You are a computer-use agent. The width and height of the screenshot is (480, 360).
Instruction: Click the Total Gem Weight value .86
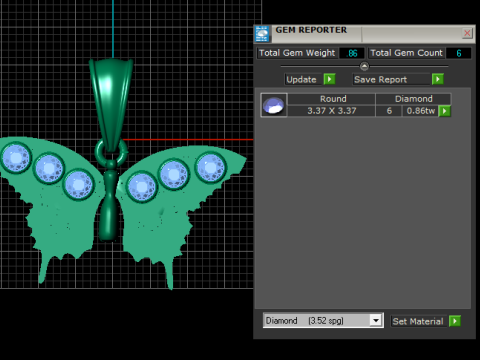click(x=352, y=53)
